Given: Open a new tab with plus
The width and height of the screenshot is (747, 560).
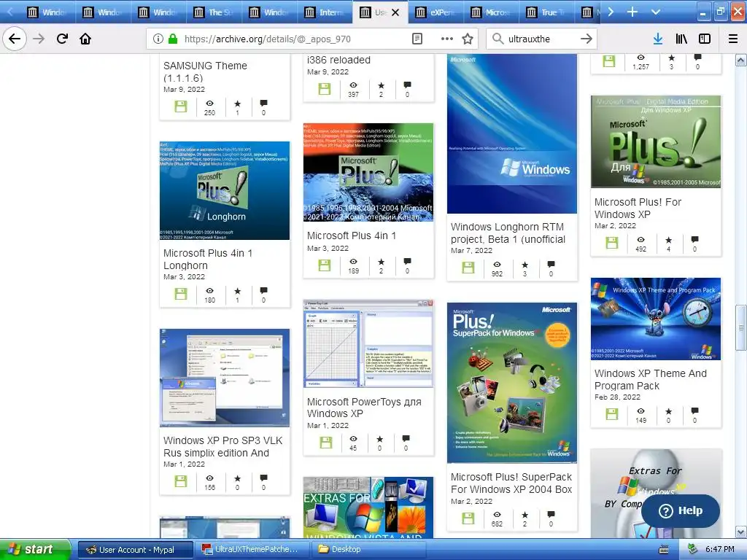Looking at the screenshot, I should pyautogui.click(x=632, y=12).
